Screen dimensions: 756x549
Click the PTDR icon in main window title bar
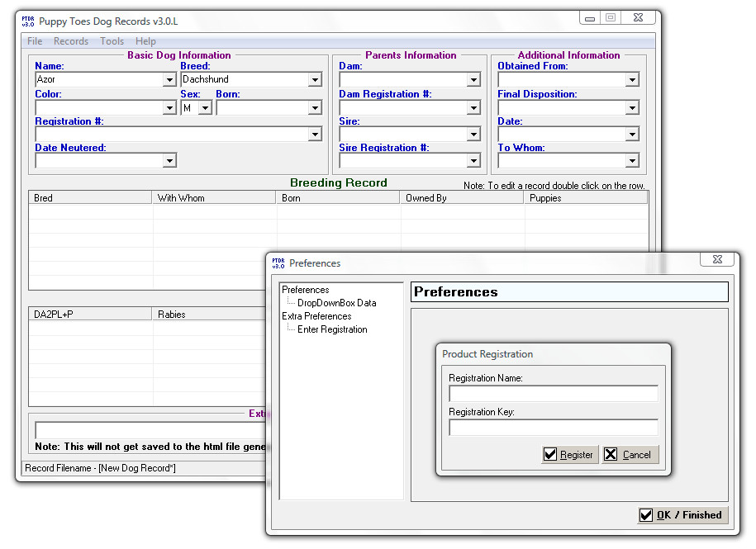point(28,21)
